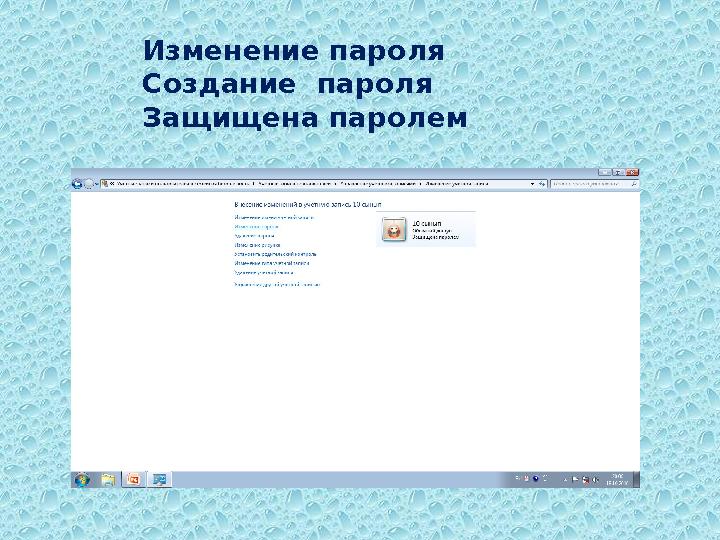
Task: Click the Action Center flag tray icon
Action: tap(575, 480)
